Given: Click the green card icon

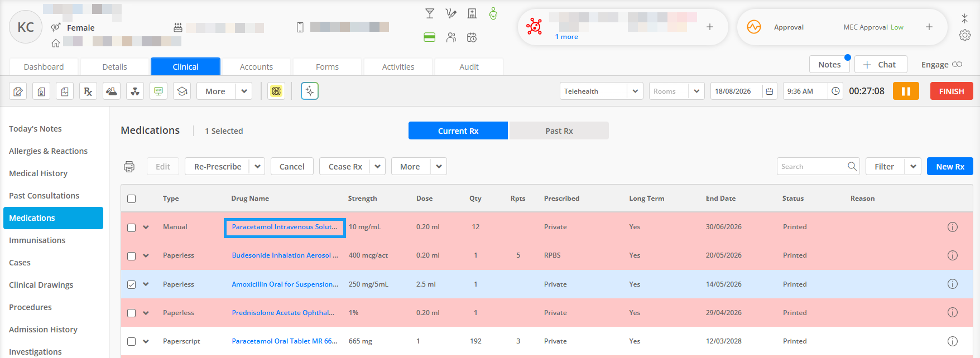Looking at the screenshot, I should (430, 37).
